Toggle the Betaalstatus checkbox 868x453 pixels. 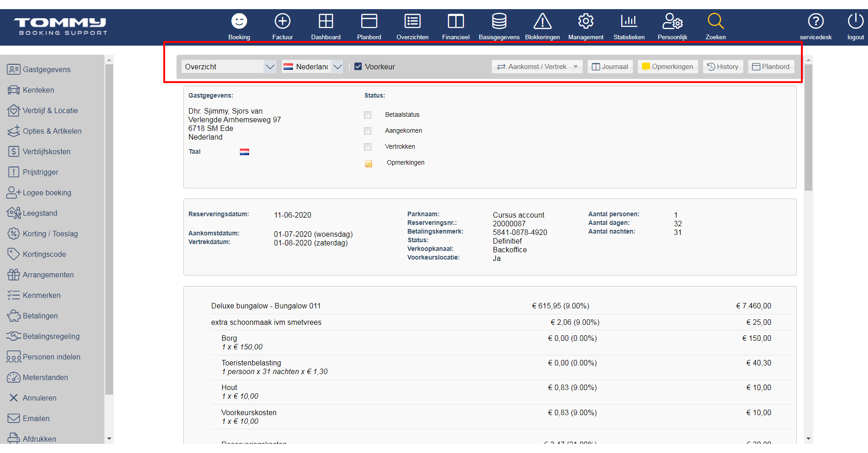(368, 115)
